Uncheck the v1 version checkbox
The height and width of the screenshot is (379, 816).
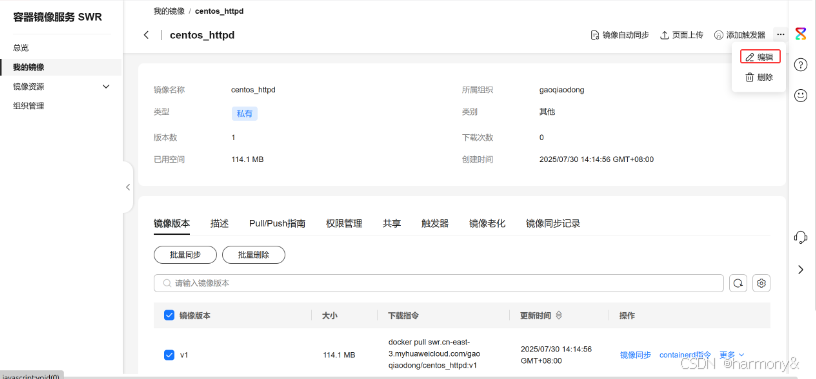169,355
